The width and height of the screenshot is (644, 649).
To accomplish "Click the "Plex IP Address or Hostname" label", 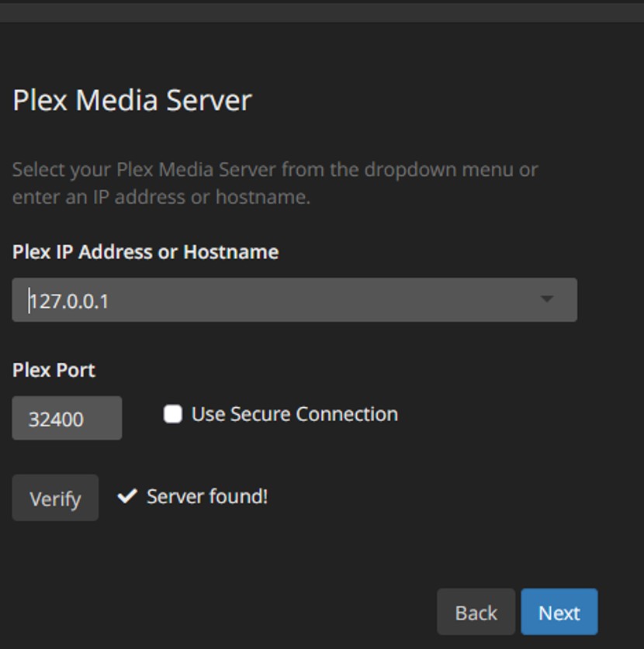I will (x=145, y=252).
